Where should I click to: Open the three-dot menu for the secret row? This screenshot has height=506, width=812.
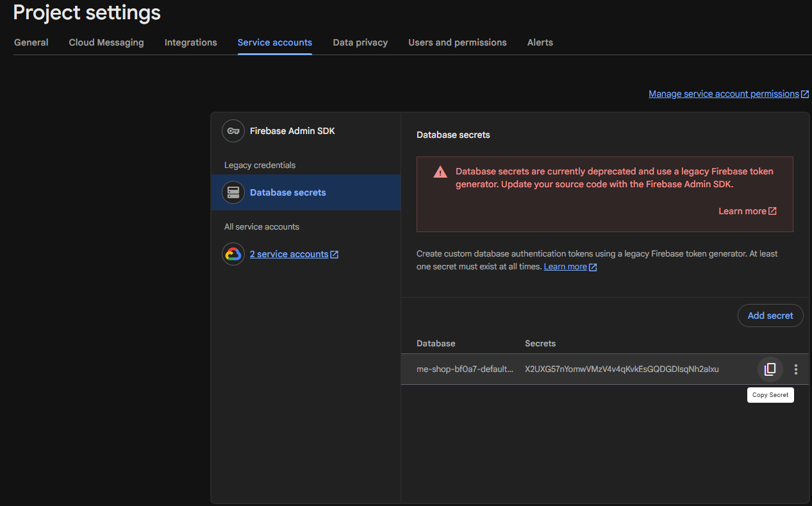click(796, 369)
